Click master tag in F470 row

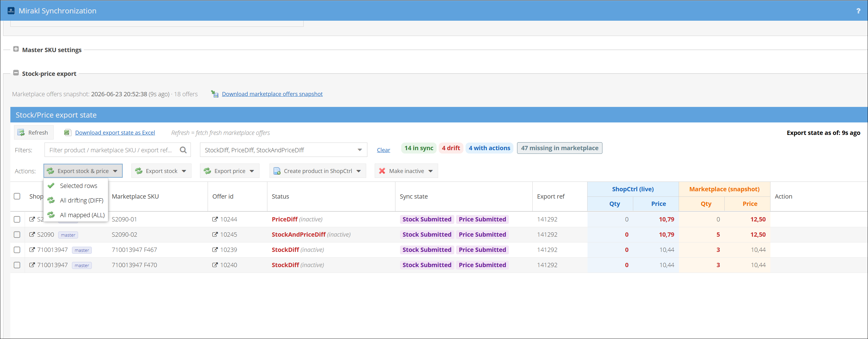point(82,265)
